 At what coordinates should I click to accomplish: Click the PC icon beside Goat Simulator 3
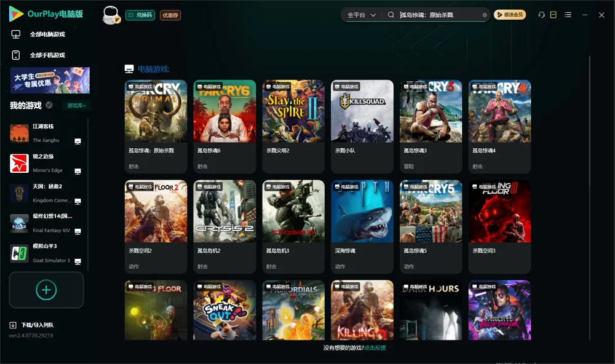tap(77, 261)
